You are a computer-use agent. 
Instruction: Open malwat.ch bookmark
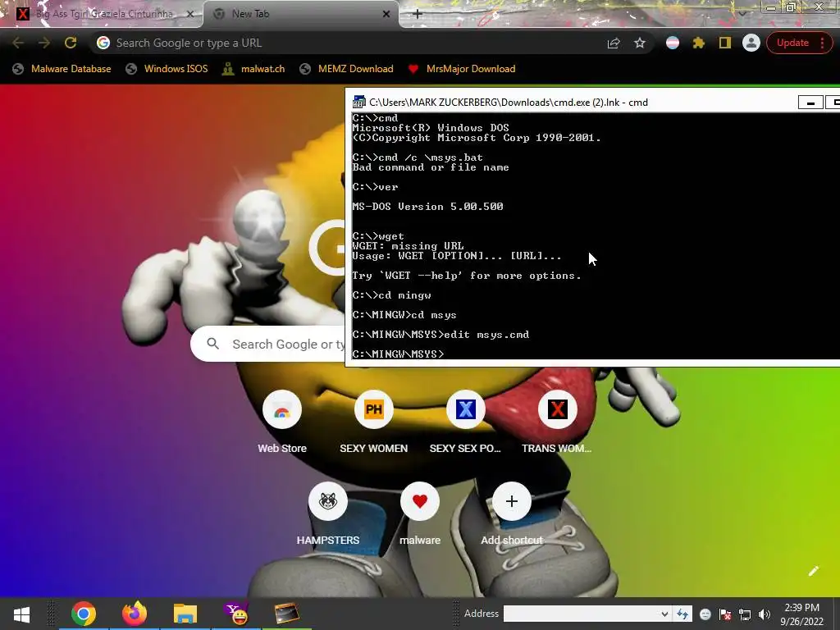253,69
